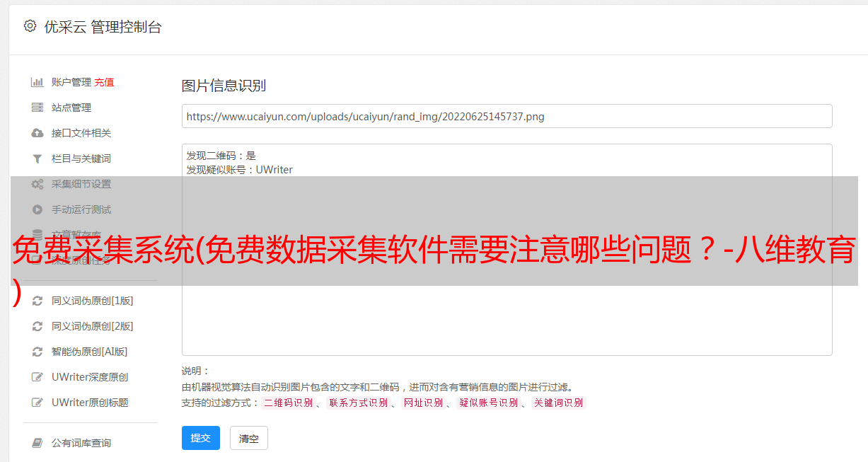
Task: Click the 图片信息识别 heading
Action: point(224,86)
